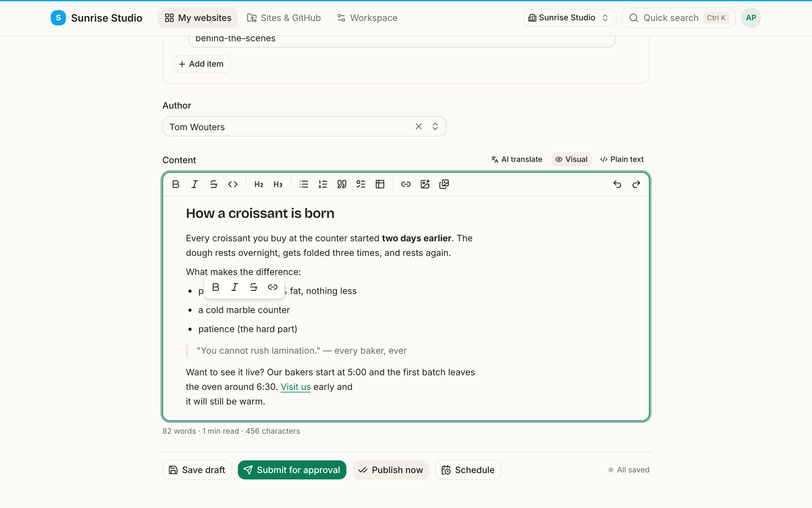Image resolution: width=812 pixels, height=508 pixels.
Task: Insert link from main toolbar
Action: (x=406, y=184)
